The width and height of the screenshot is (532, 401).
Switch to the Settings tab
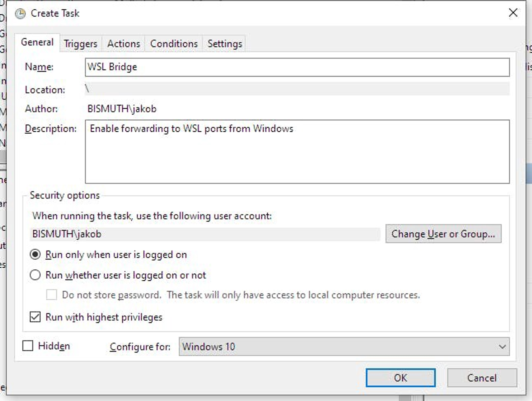[x=225, y=44]
